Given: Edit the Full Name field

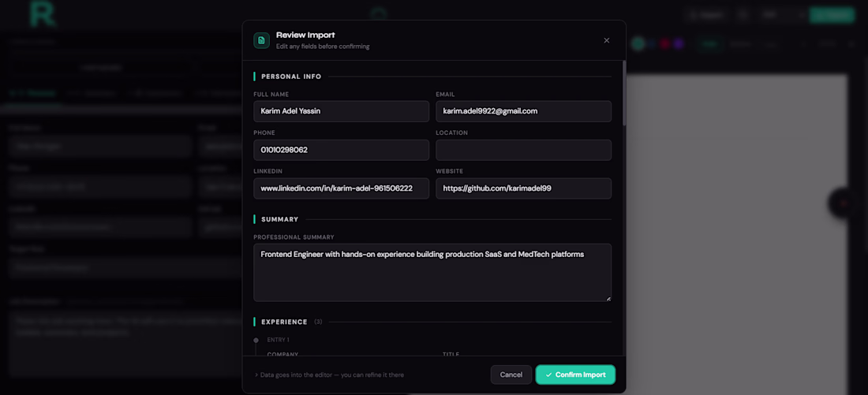Looking at the screenshot, I should (x=341, y=111).
